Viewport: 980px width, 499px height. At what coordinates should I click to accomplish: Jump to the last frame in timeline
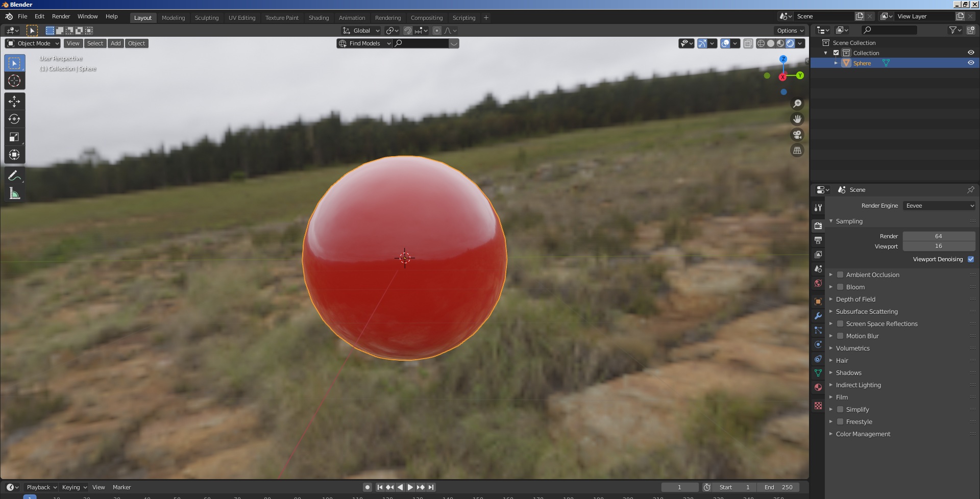(x=432, y=487)
